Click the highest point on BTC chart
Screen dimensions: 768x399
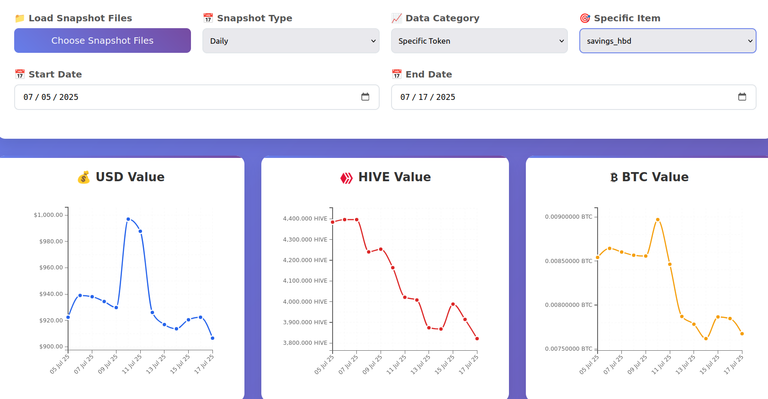pyautogui.click(x=657, y=220)
